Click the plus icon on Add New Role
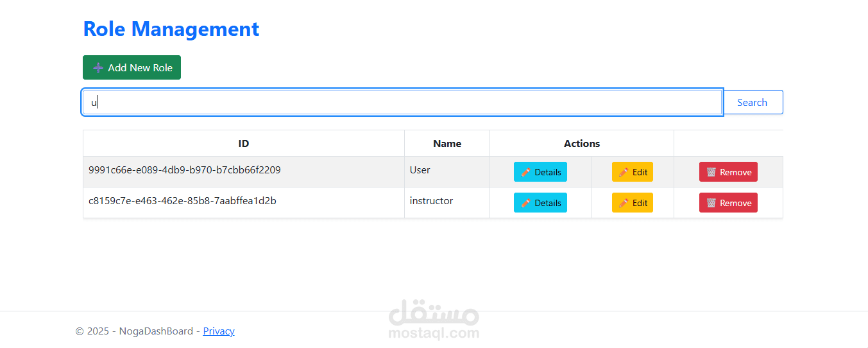The height and width of the screenshot is (348, 868). pos(98,67)
